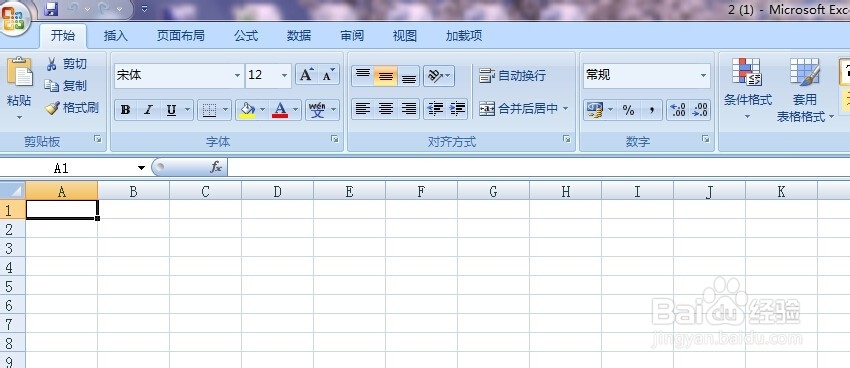Open the 插入 ribbon tab

coord(115,36)
